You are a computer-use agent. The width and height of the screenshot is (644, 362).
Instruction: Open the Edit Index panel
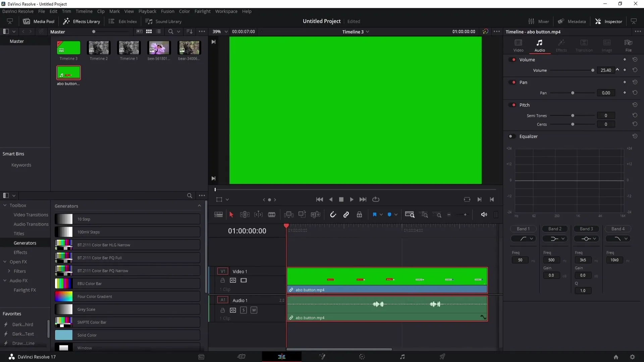tap(123, 21)
